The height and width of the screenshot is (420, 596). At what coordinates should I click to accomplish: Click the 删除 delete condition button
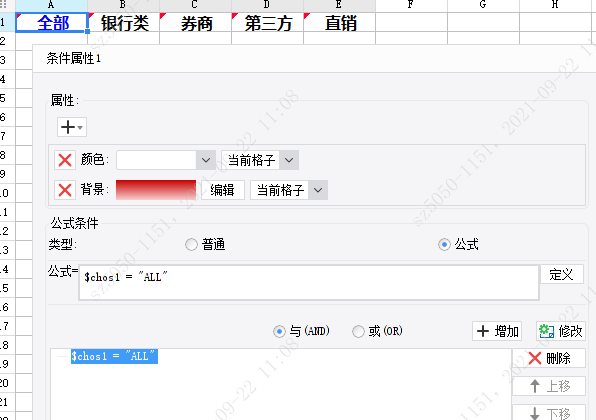coord(549,358)
